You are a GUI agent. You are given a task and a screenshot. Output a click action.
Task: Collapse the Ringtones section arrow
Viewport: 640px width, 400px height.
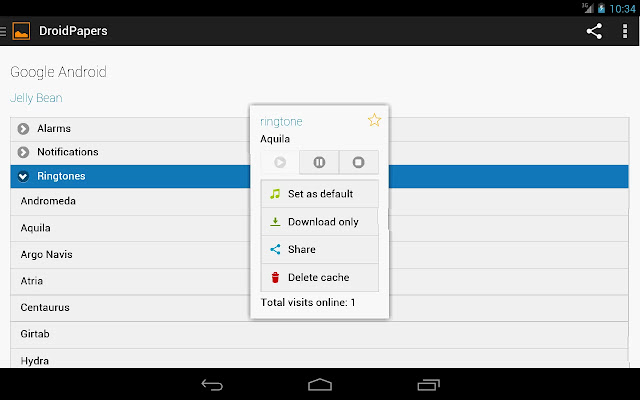coord(23,176)
